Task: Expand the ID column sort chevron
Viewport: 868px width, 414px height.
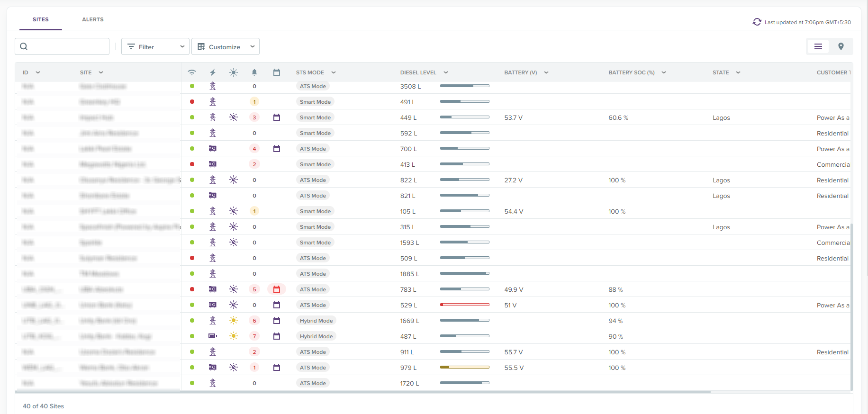Action: tap(38, 72)
